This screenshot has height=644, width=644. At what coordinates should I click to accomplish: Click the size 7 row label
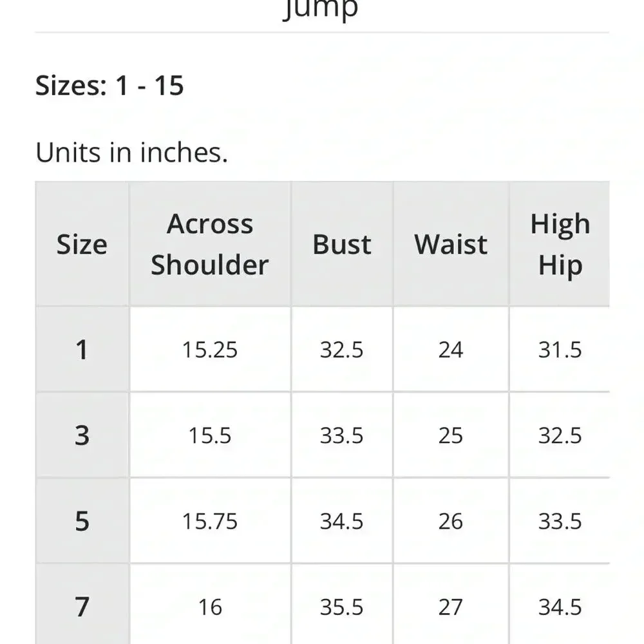(82, 607)
